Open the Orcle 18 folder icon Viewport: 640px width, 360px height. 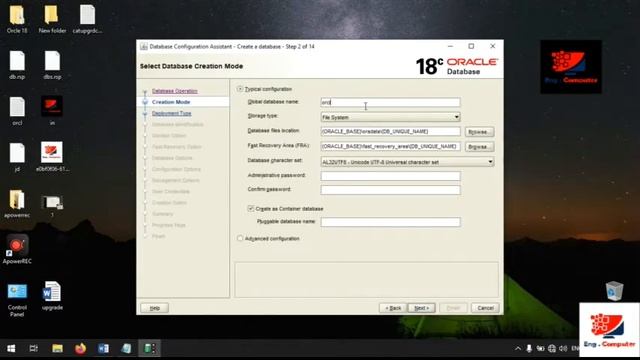point(17,15)
